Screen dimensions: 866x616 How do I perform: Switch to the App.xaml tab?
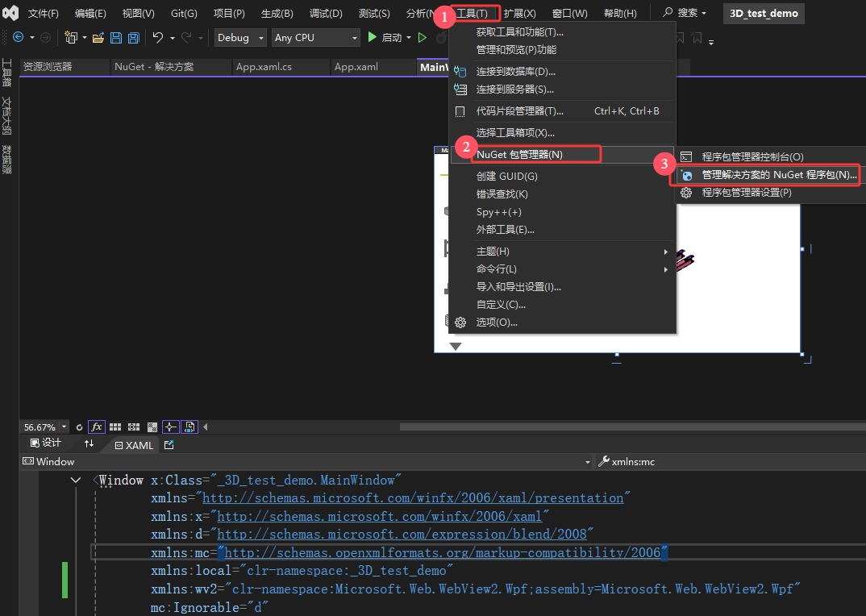point(373,67)
